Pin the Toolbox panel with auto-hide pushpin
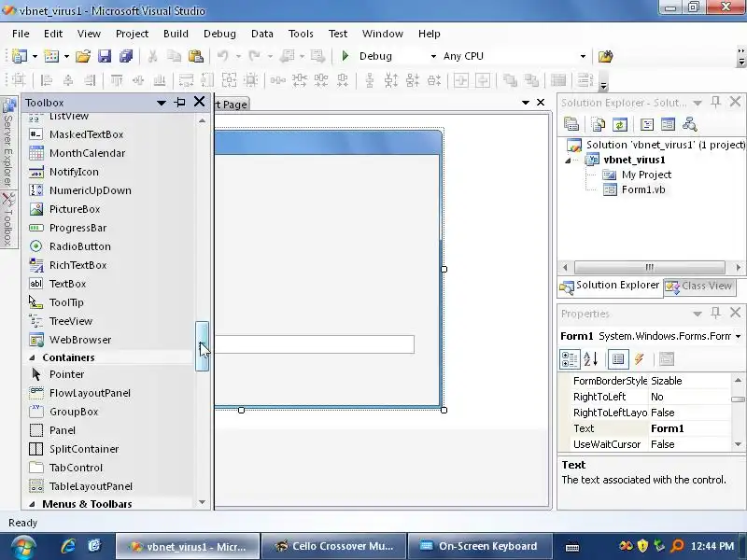Image resolution: width=747 pixels, height=560 pixels. tap(180, 102)
